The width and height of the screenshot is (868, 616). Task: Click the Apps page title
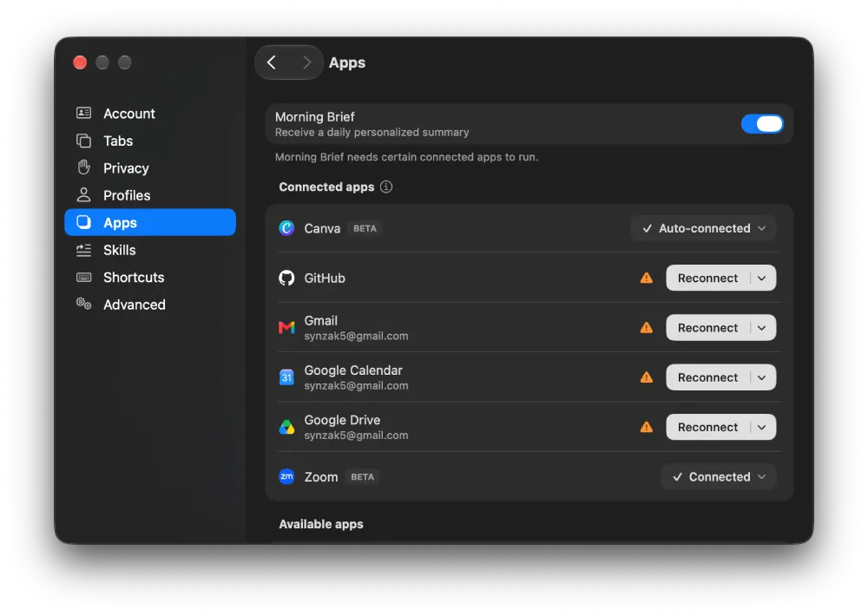[x=347, y=62]
